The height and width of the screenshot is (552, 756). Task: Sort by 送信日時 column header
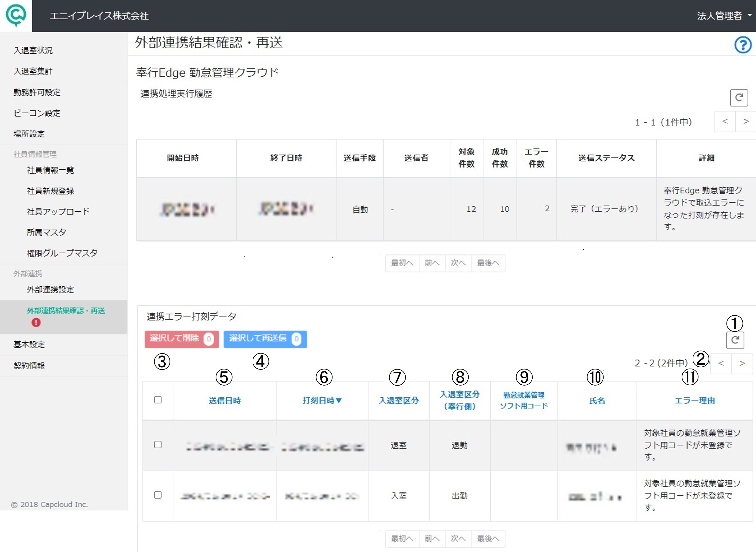click(225, 400)
